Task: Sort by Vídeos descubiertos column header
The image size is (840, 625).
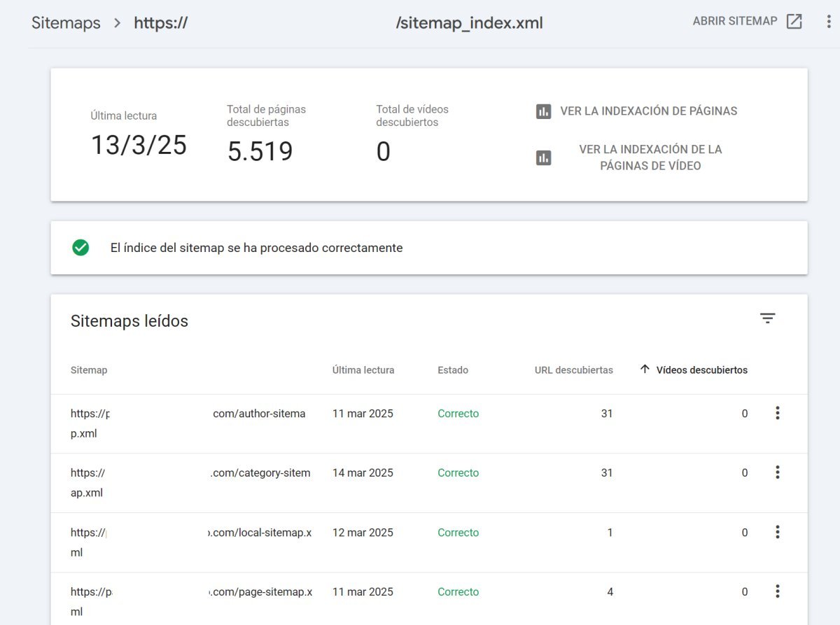Action: (701, 370)
